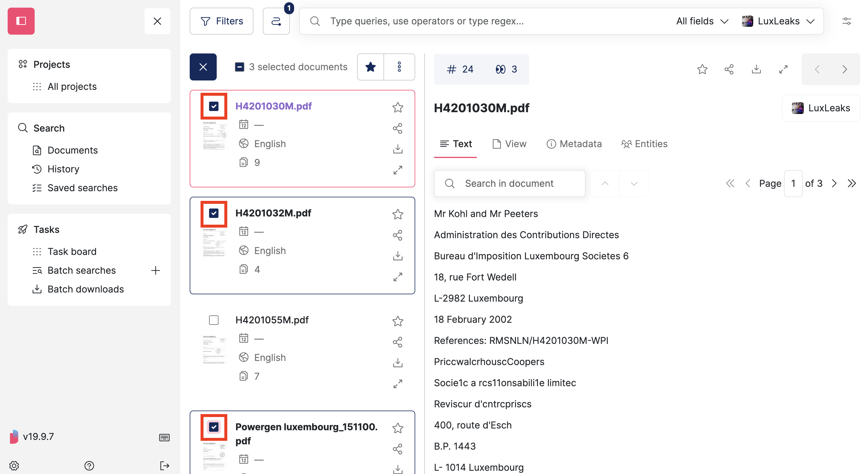Open the Batch downloads page

click(x=85, y=289)
